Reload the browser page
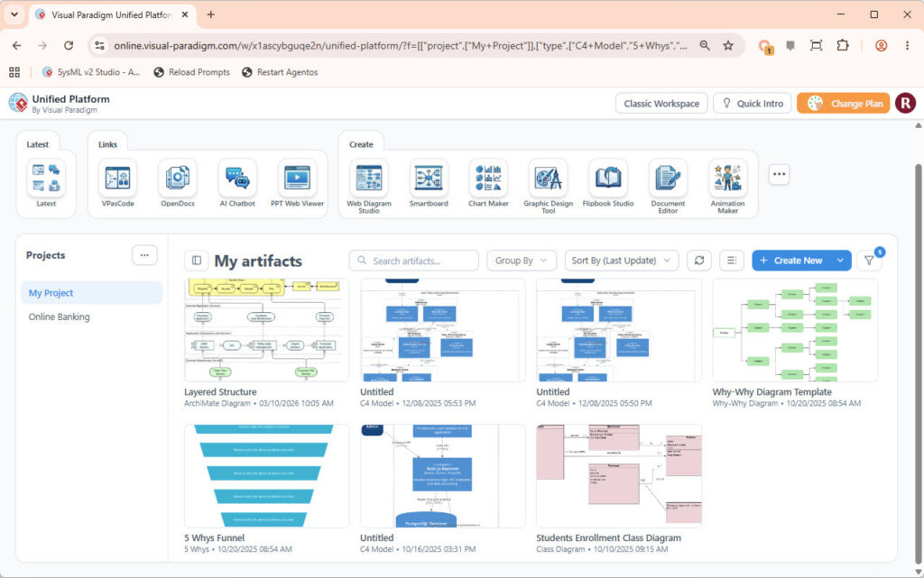This screenshot has height=578, width=924. [69, 45]
